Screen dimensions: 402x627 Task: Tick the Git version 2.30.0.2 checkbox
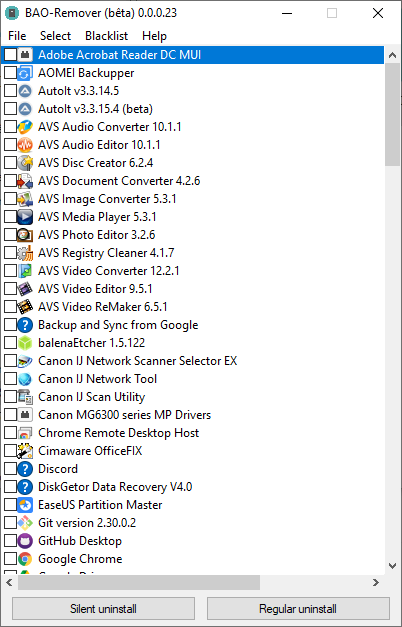tap(10, 523)
